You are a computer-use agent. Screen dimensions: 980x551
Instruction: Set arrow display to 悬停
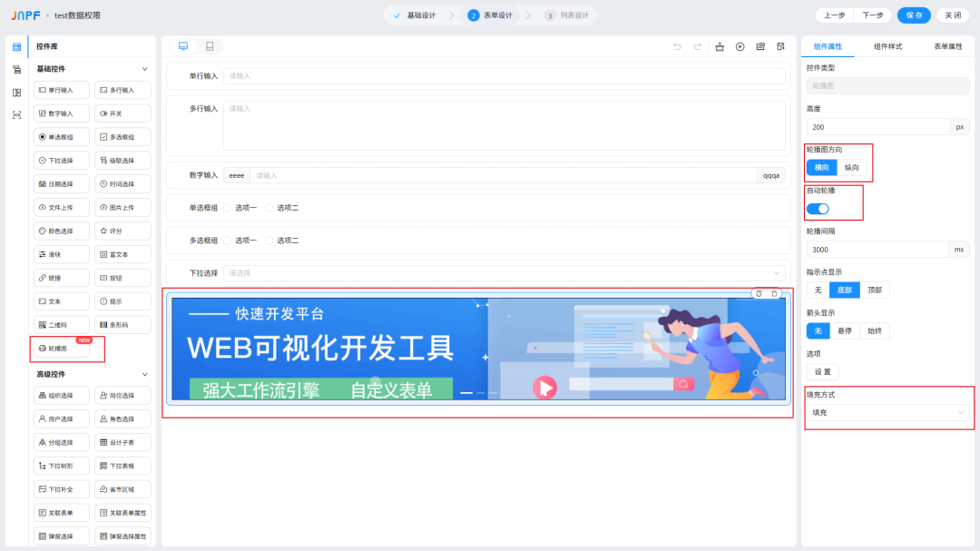click(x=845, y=330)
